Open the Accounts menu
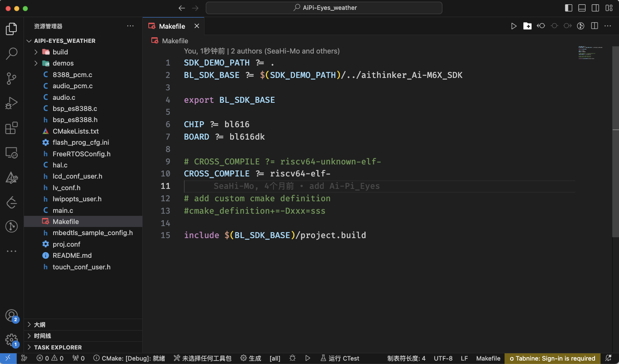Screen dimensions: 619x364 (x=12, y=316)
